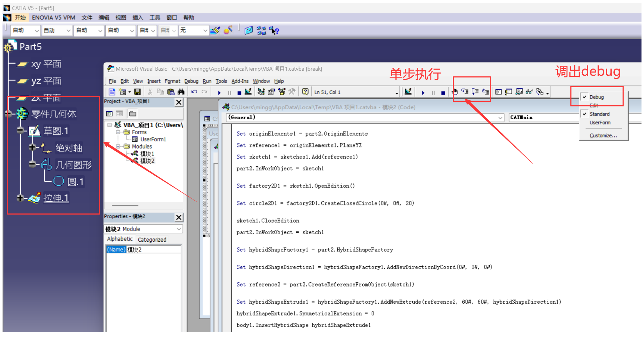
Task: Run the macro from the standard toolbar
Action: pyautogui.click(x=219, y=92)
